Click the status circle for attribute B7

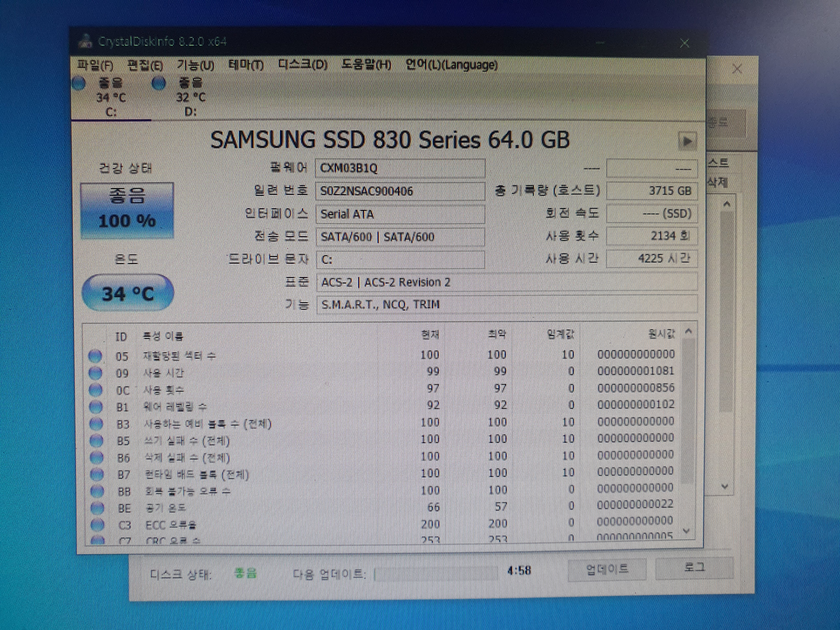pos(97,475)
